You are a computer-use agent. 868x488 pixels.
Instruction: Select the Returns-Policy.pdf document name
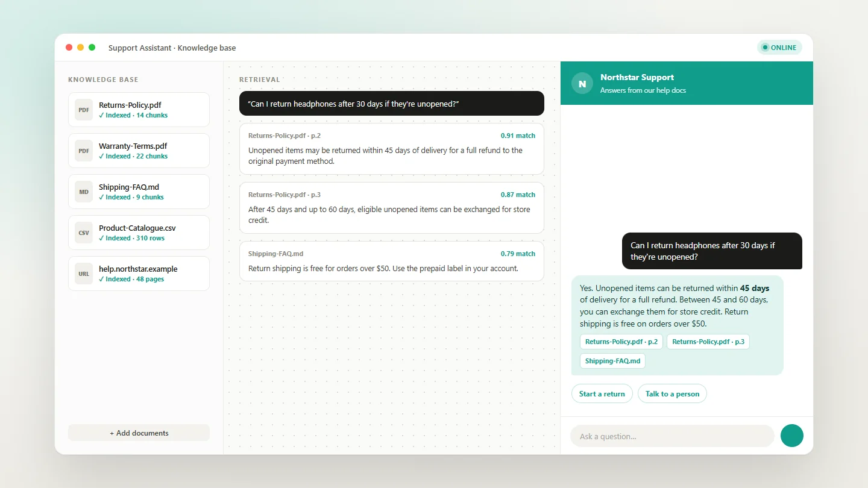[130, 105]
